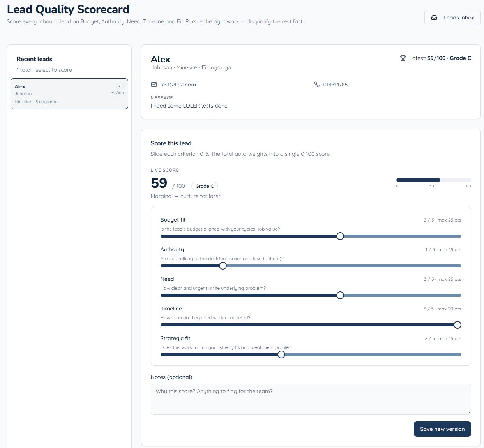Click the Strategic fit slider handle
Viewport: 484px width, 448px height.
281,355
